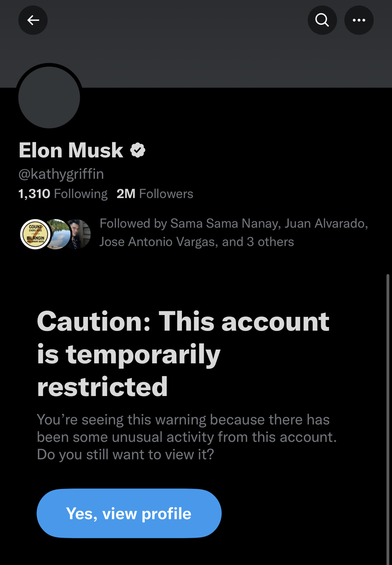This screenshot has width=392, height=565.
Task: Open the search magnifier icon
Action: 322,20
